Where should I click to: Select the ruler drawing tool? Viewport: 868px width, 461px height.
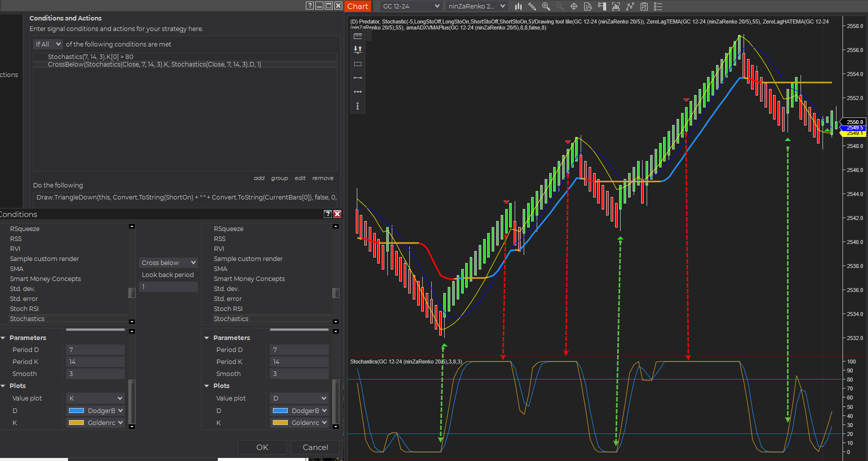click(x=357, y=36)
